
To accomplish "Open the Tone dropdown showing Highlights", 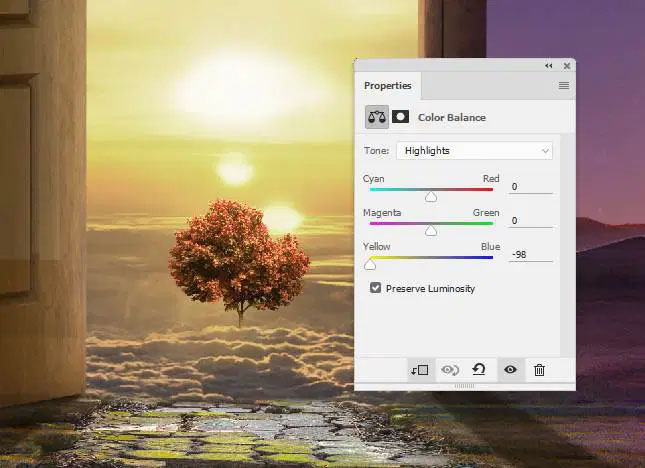I will (474, 151).
